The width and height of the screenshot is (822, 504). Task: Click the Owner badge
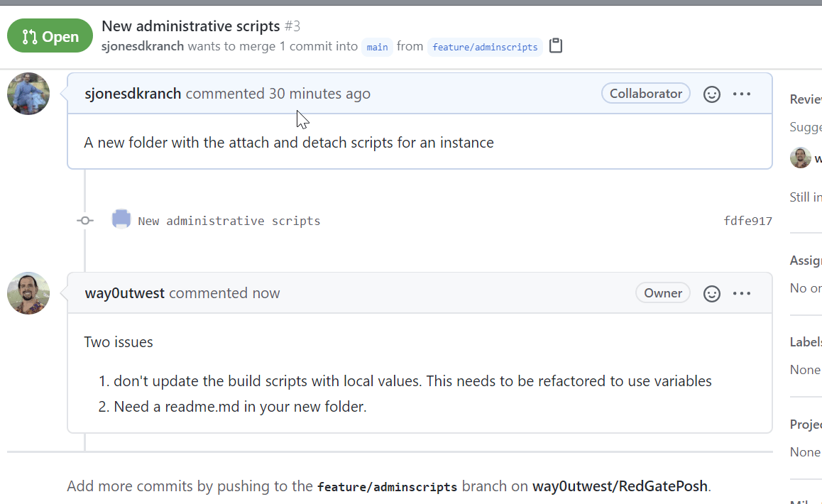coord(662,293)
